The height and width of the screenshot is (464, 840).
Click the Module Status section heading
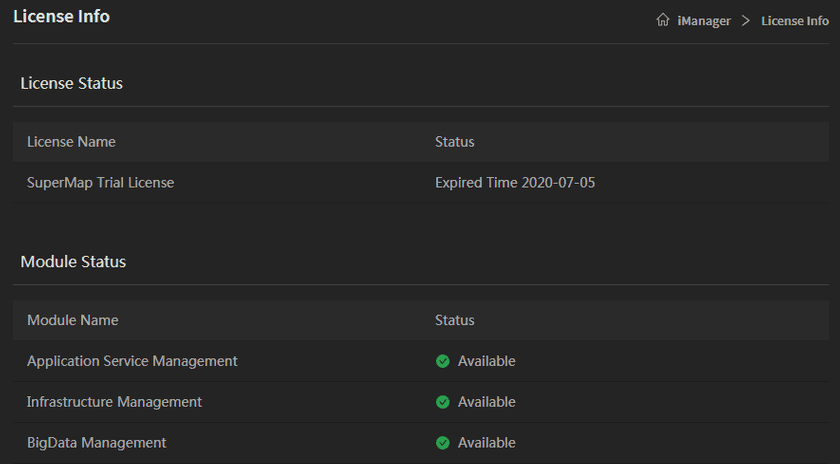(73, 262)
